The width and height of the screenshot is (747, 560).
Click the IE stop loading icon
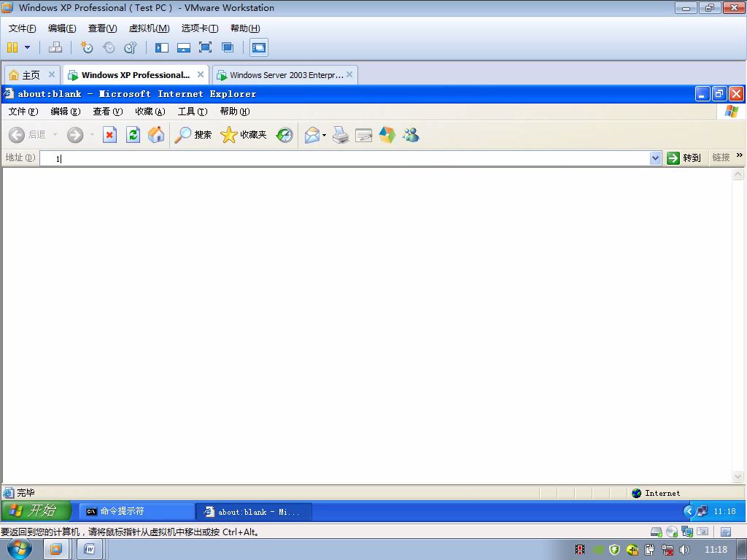109,135
